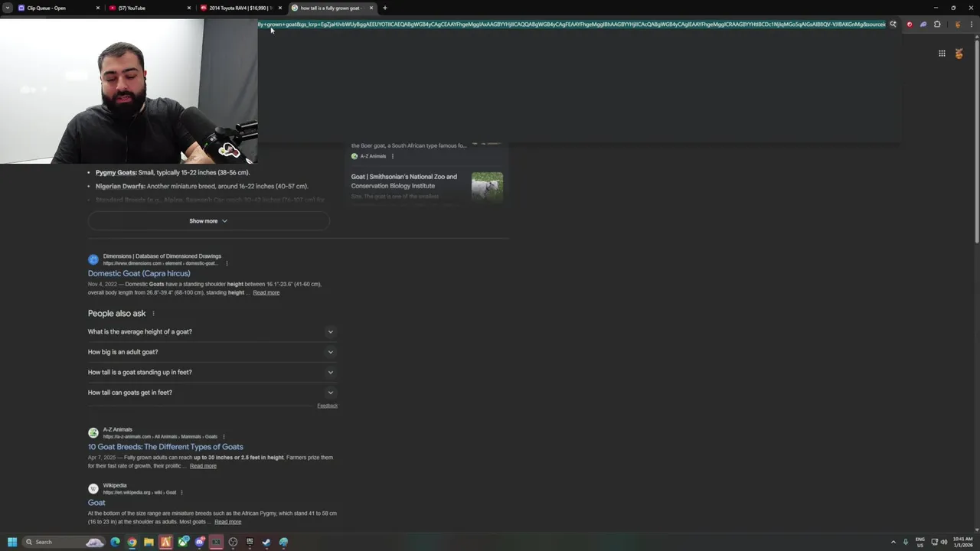Show hidden system tray icons
Screen dimensions: 980x551
(893, 542)
